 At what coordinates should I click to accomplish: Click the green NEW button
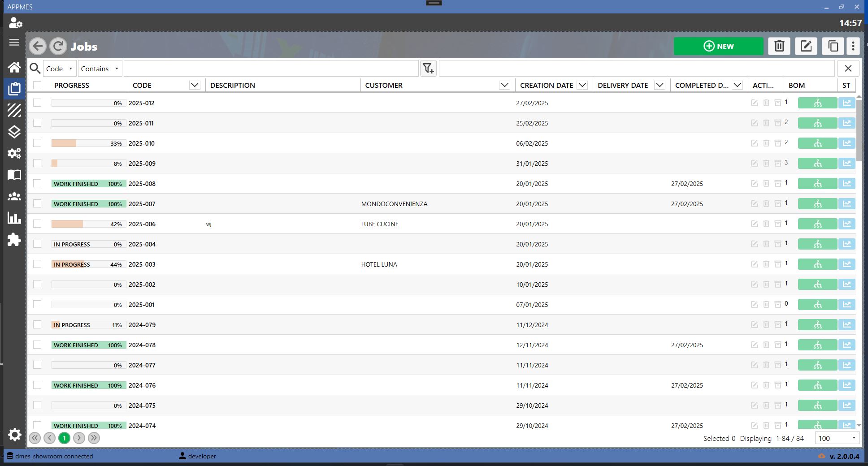[x=718, y=46]
